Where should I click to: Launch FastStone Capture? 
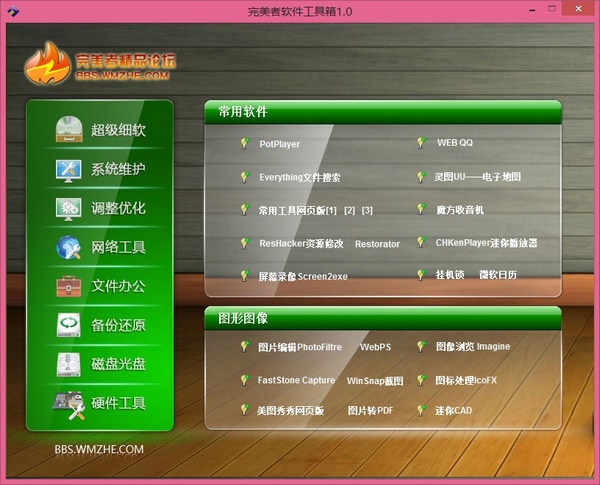tap(296, 381)
